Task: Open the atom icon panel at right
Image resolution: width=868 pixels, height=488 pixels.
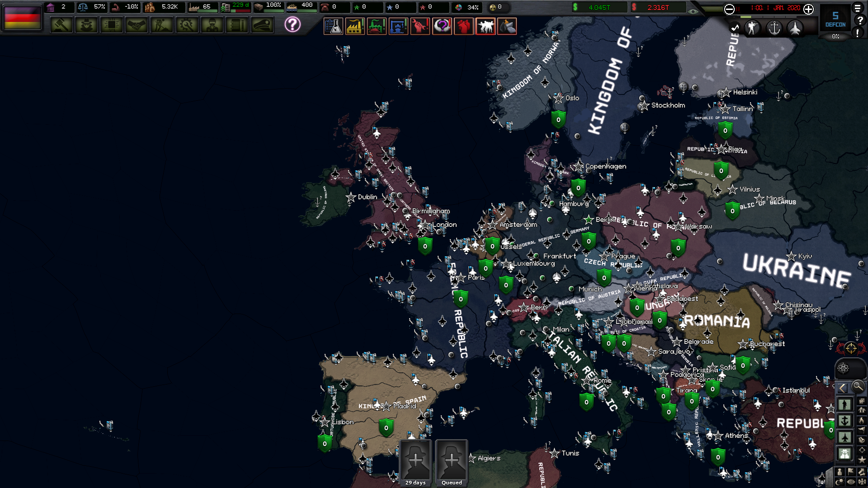Action: (843, 368)
